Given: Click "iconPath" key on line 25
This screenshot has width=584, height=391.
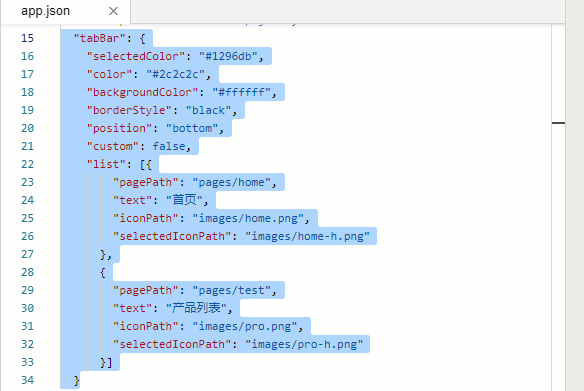Looking at the screenshot, I should 146,218.
